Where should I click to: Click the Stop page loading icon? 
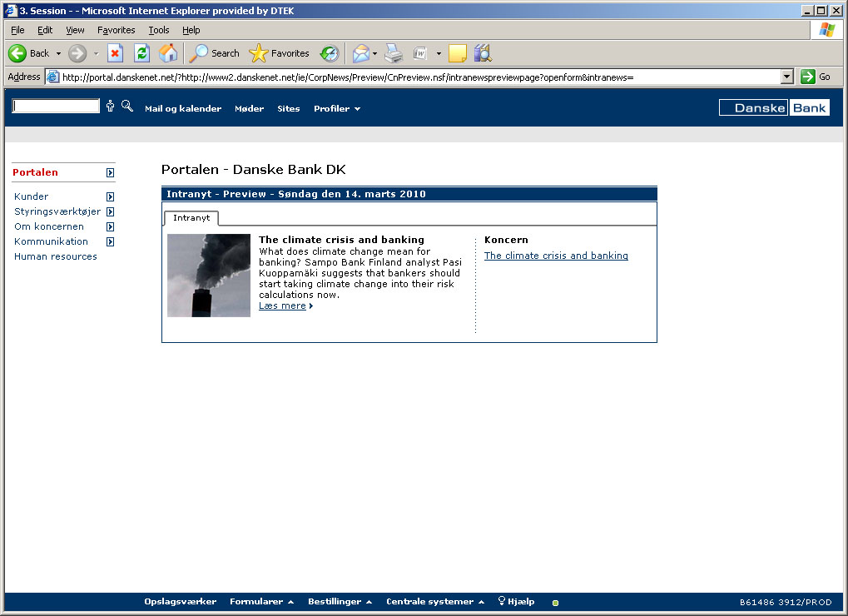tap(116, 53)
